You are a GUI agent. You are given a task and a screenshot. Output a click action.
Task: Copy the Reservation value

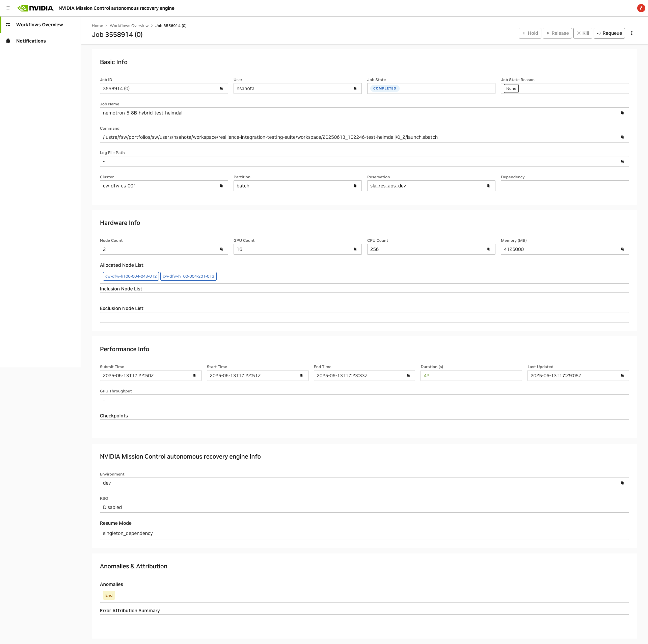coord(489,186)
